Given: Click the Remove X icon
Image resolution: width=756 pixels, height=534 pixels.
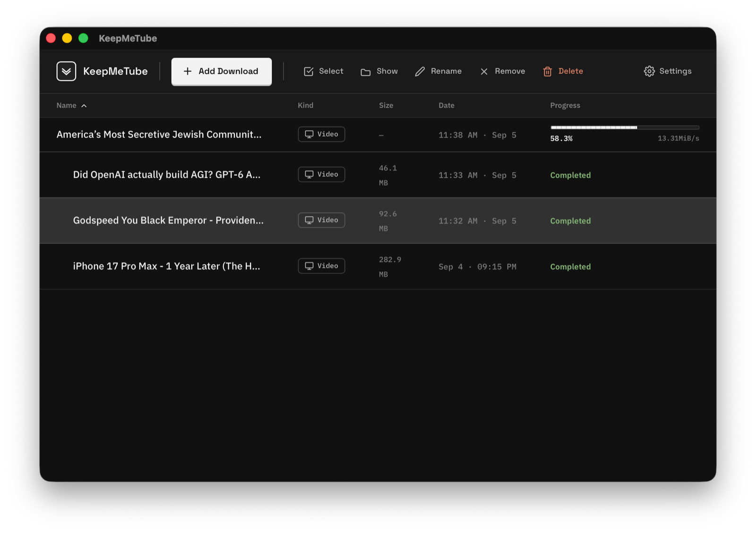Looking at the screenshot, I should pyautogui.click(x=484, y=71).
